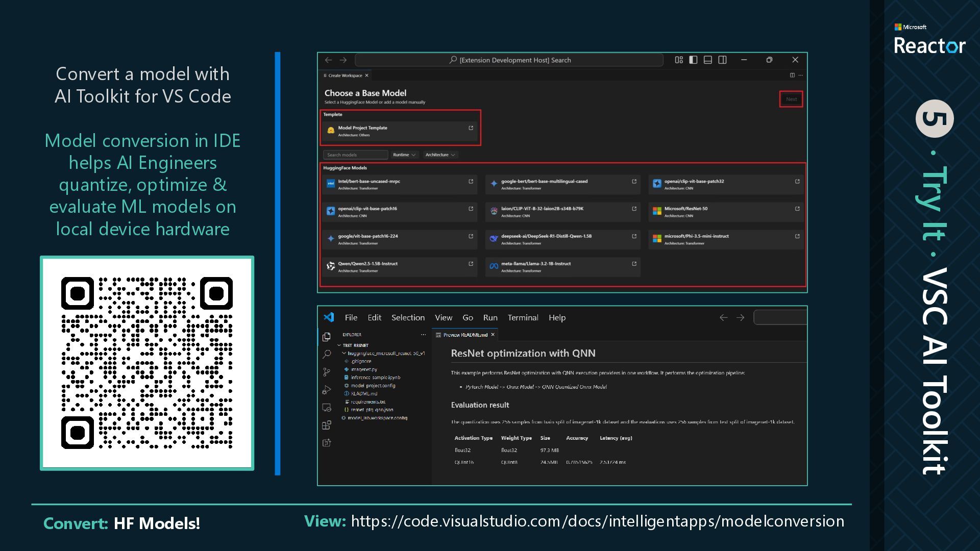980x551 pixels.
Task: Toggle secondary side bar layout button
Action: pos(723,60)
